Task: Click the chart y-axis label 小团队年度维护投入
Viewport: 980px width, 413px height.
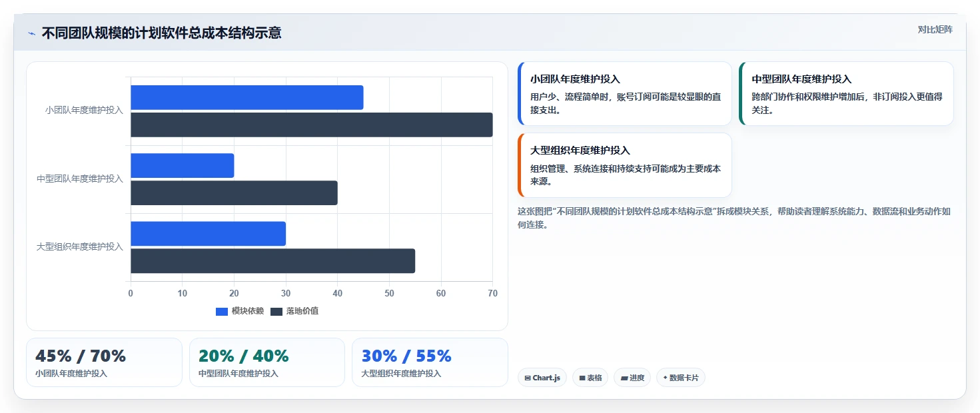Action: pyautogui.click(x=84, y=111)
